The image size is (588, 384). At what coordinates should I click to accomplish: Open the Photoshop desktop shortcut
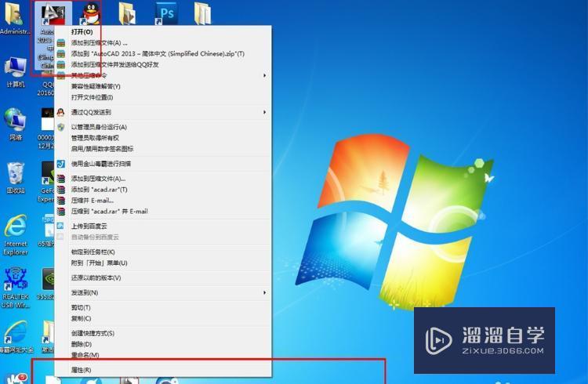coord(165,14)
